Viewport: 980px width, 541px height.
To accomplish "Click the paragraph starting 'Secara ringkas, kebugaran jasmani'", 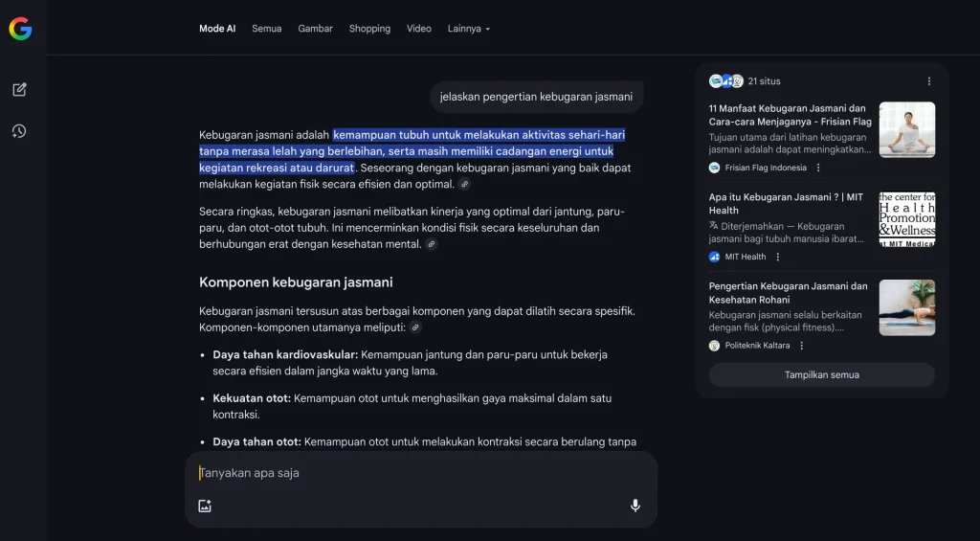I will [x=412, y=228].
